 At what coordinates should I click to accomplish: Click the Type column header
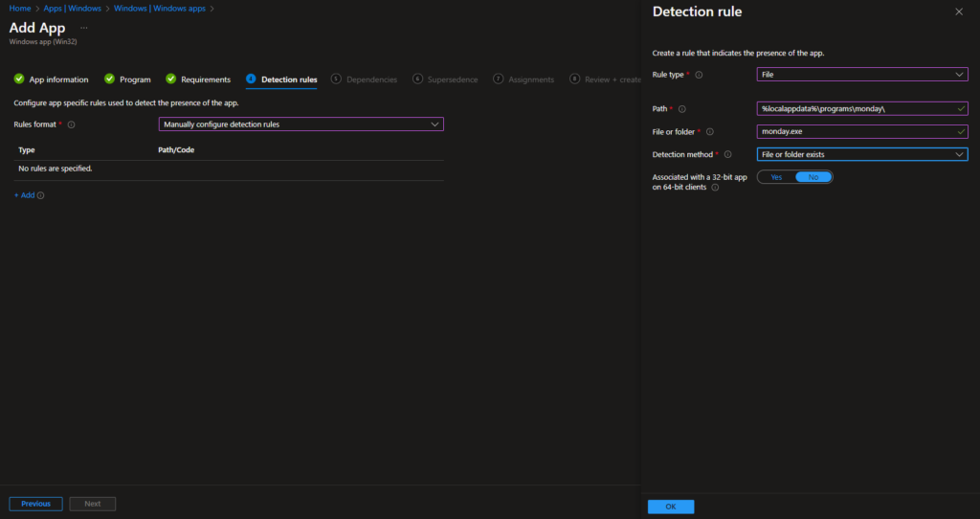(27, 150)
